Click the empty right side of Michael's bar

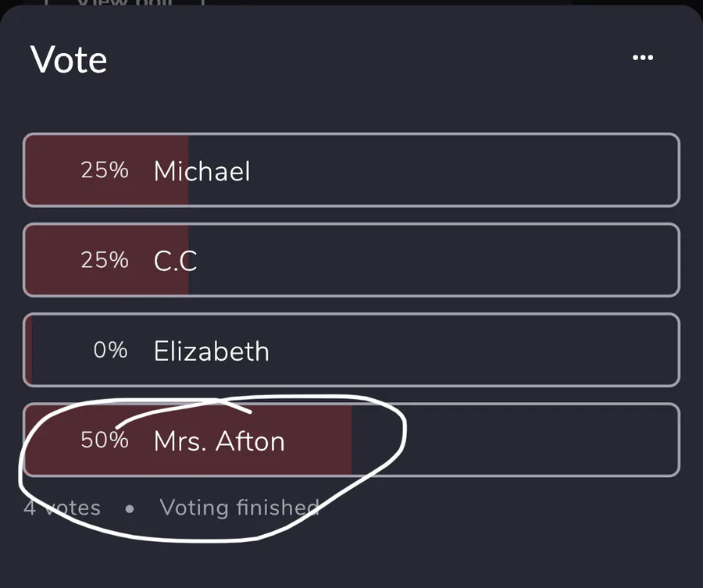tap(508, 170)
